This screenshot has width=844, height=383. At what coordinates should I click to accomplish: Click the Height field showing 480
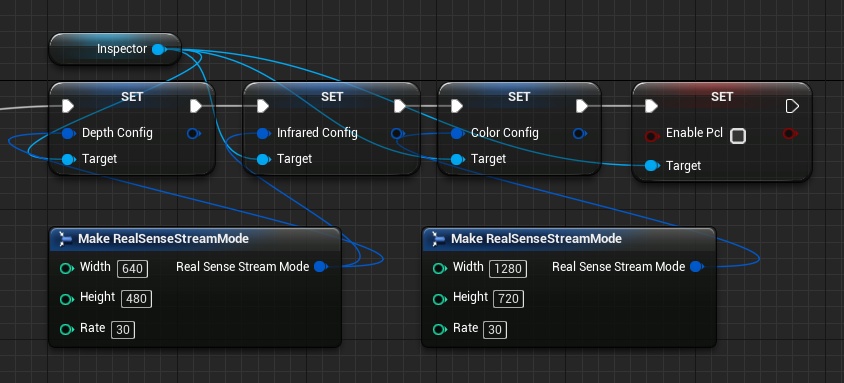click(x=137, y=299)
